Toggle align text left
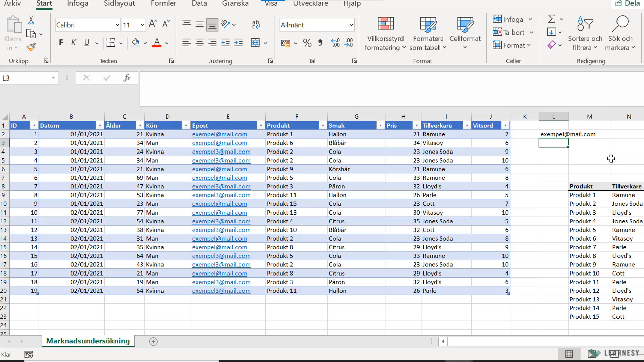This screenshot has height=362, width=644. (186, 43)
